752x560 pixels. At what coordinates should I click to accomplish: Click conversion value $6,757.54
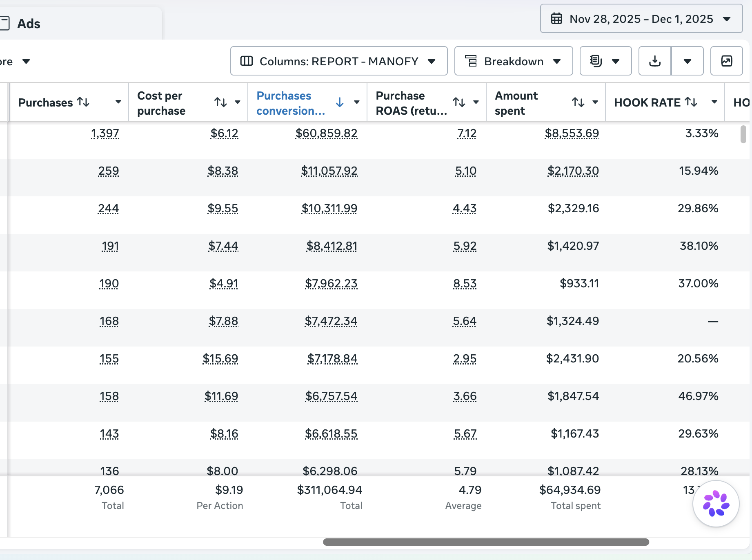[x=332, y=396]
